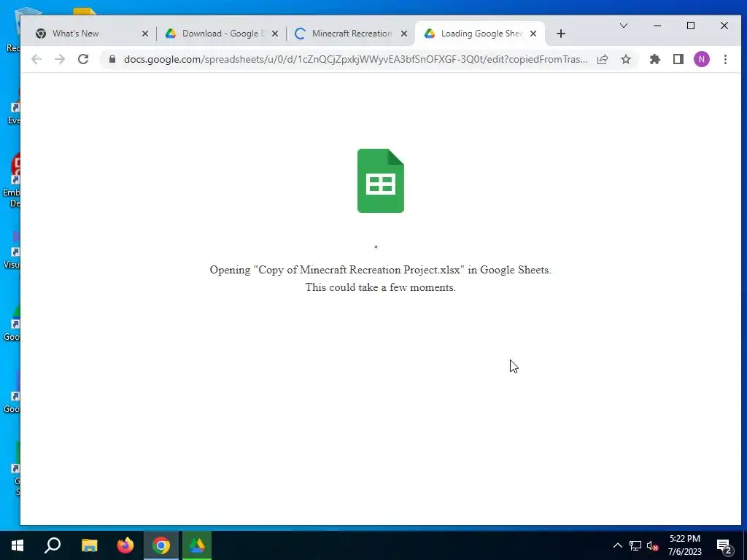Screen dimensions: 747x560
Task: Open File Explorer from taskbar
Action: tap(89, 545)
